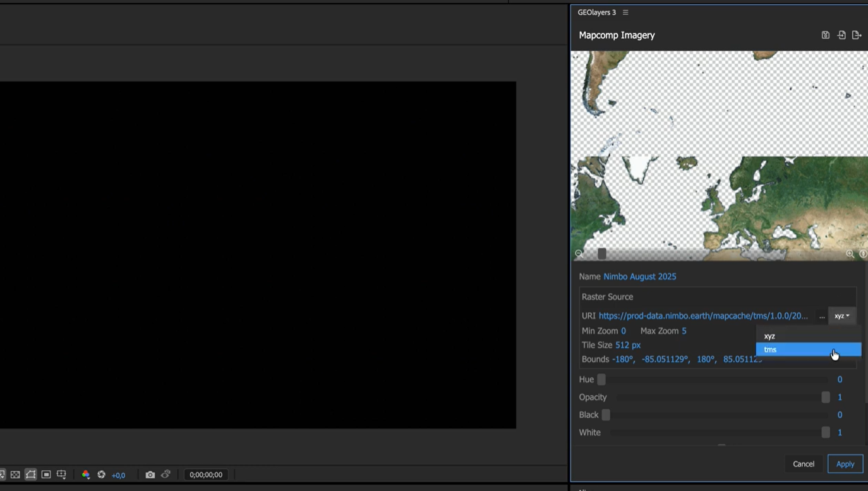Open the RGB channel display icon
The image size is (868, 491).
[86, 475]
